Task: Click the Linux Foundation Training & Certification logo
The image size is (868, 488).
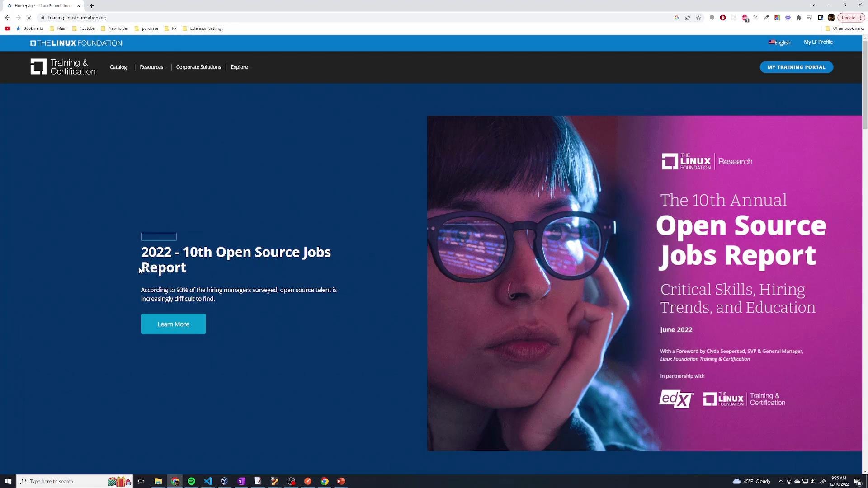Action: coord(63,67)
